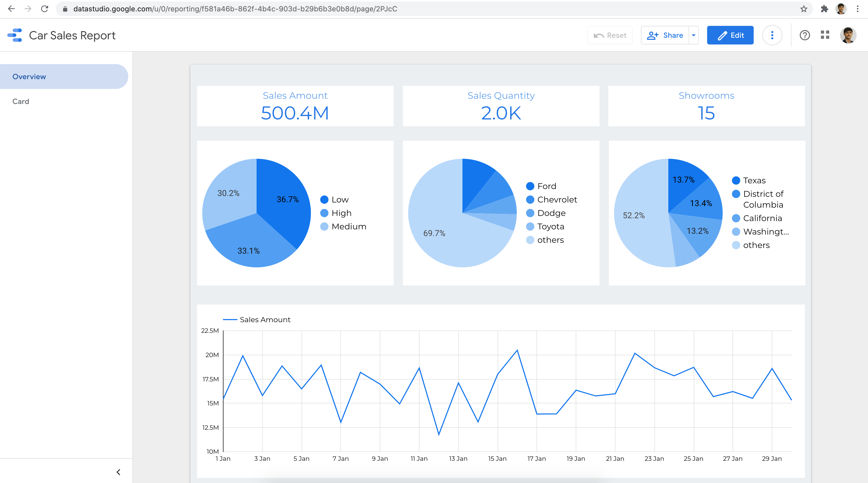Collapse the page navigation sidebar with the chevron
The image size is (868, 483).
click(x=118, y=472)
